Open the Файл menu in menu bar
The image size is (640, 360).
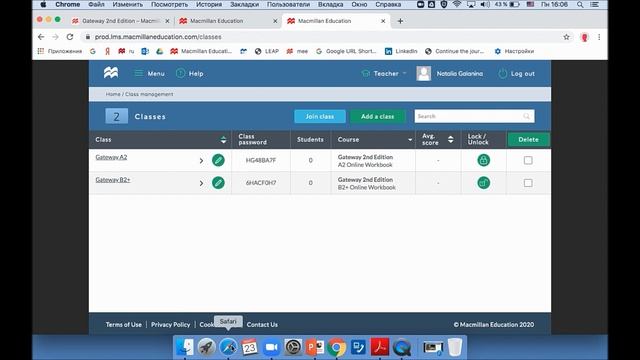(96, 4)
